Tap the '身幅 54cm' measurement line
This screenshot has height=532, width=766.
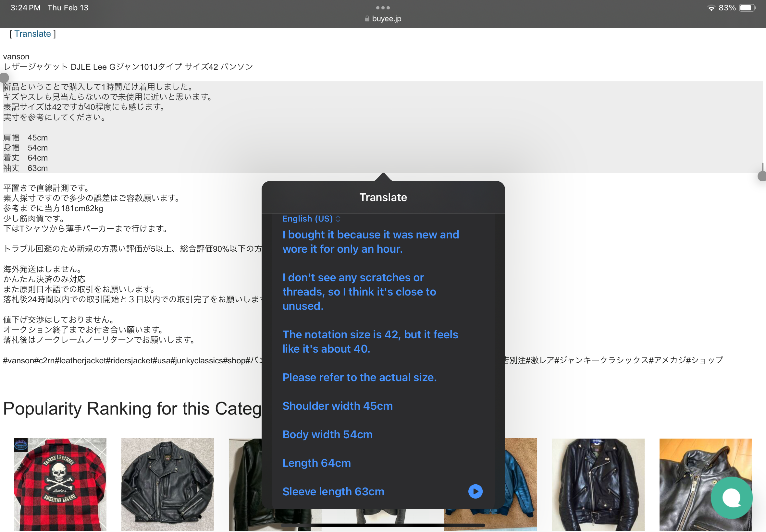25,148
